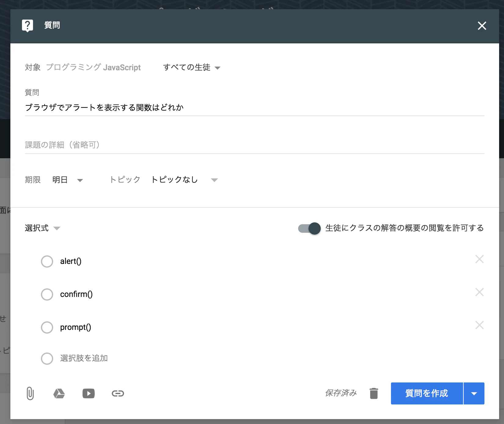
Task: Select the prompt() radio button
Action: 47,327
